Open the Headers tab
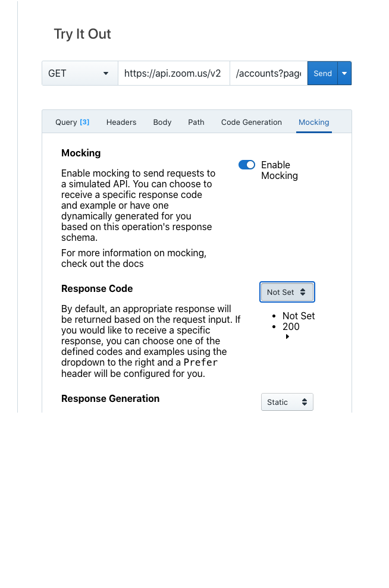Image resolution: width=389 pixels, height=588 pixels. pyautogui.click(x=121, y=122)
